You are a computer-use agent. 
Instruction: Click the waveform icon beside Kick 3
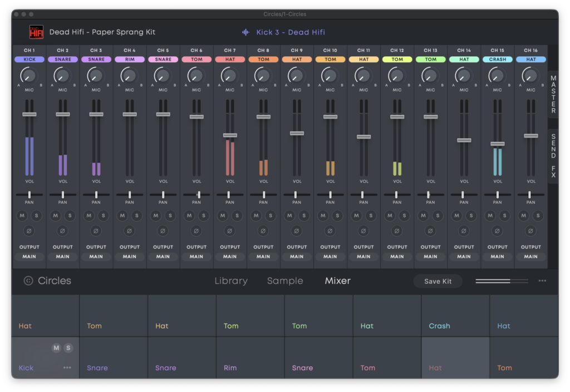(x=245, y=32)
